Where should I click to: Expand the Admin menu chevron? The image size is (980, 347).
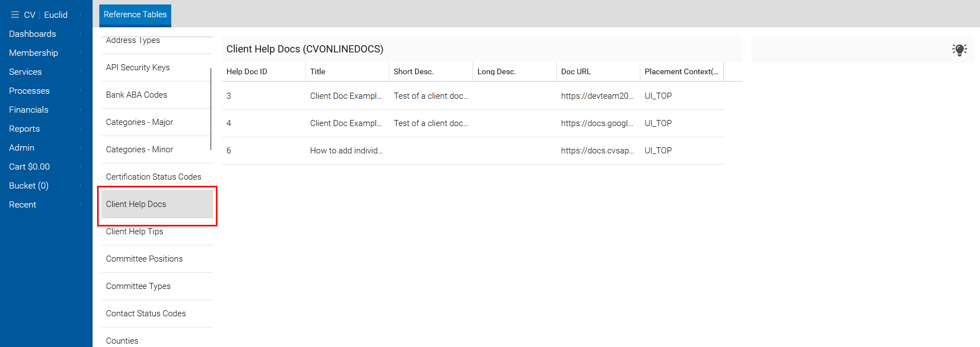(x=80, y=147)
